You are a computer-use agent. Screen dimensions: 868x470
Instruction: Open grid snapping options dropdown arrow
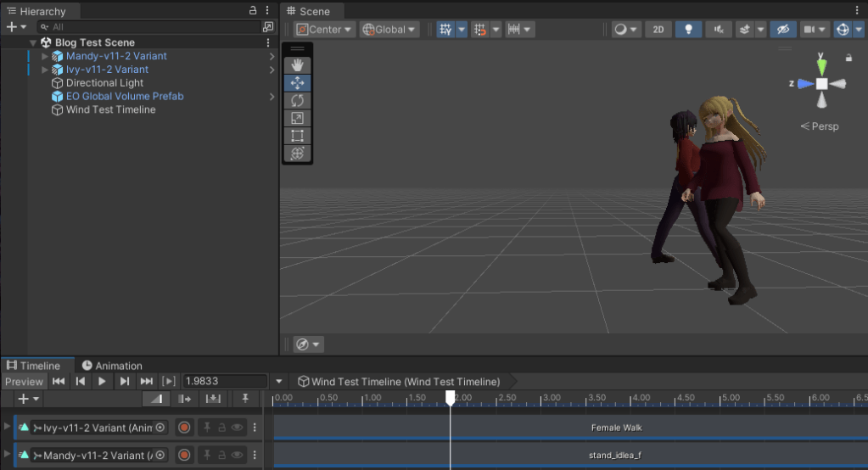pyautogui.click(x=496, y=30)
